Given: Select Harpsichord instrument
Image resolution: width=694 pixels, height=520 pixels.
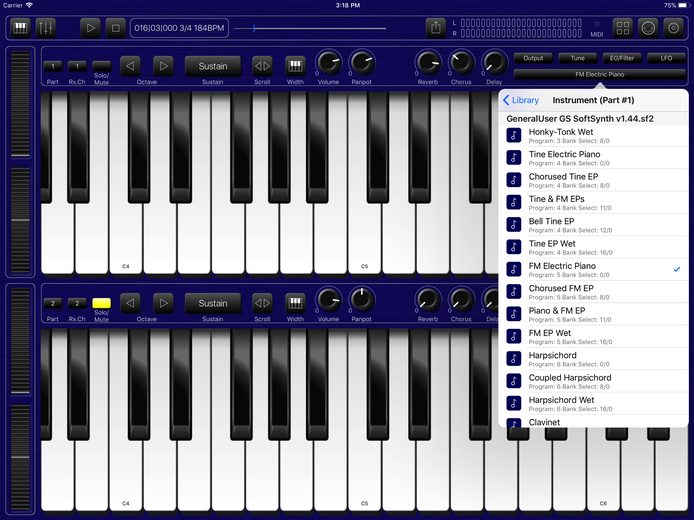Looking at the screenshot, I should (x=593, y=359).
